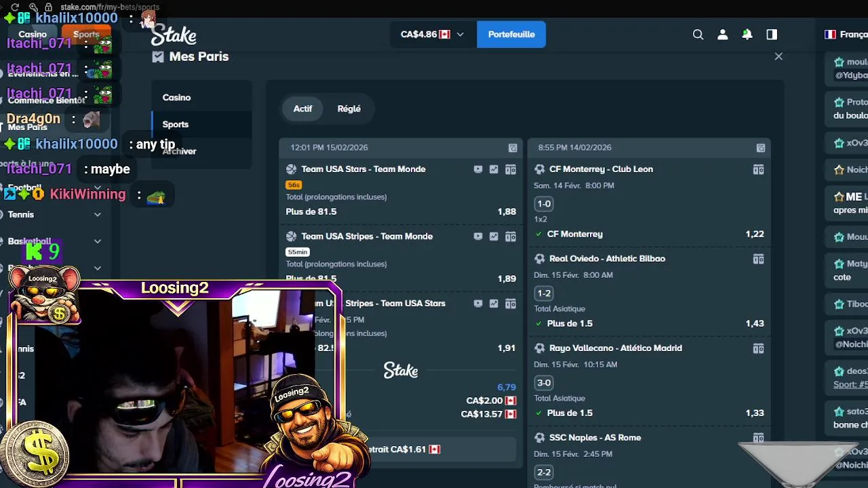Open SSC Naples - AS Rome match link
The width and height of the screenshot is (868, 488).
(x=595, y=438)
